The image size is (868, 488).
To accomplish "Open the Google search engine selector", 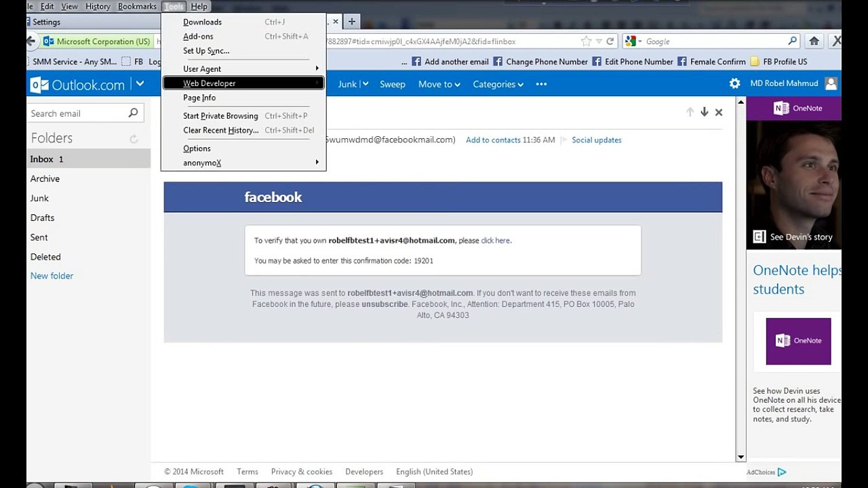I will [x=633, y=41].
